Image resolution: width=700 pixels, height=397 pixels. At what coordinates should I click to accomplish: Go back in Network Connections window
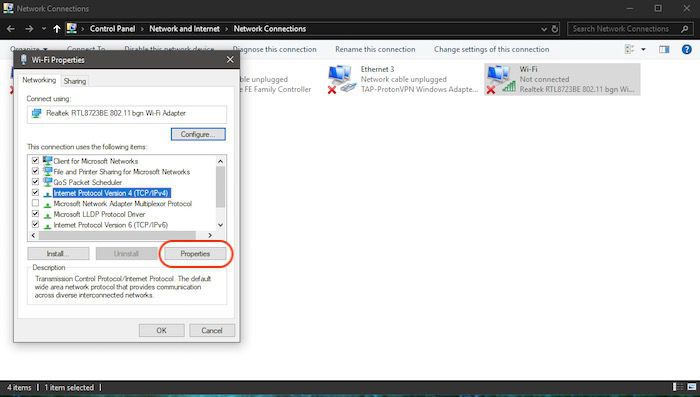pos(11,29)
